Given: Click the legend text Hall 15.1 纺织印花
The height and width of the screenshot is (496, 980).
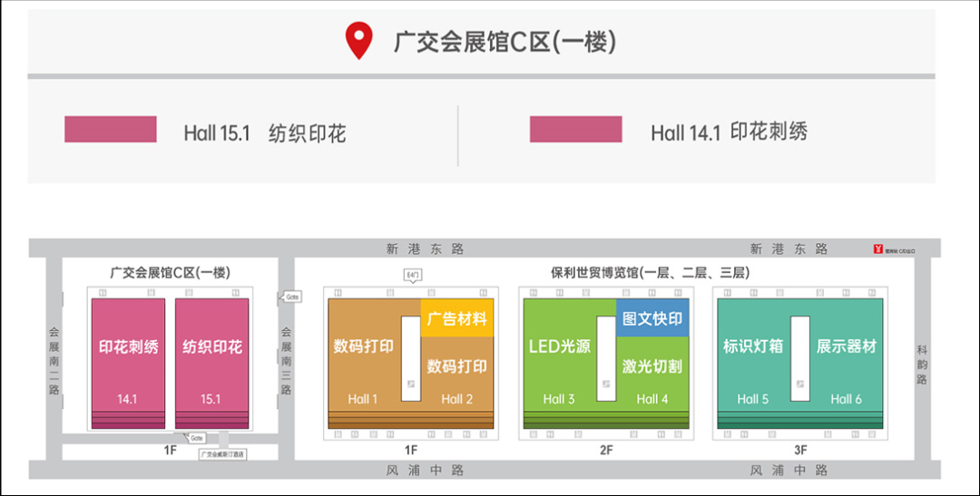Looking at the screenshot, I should [x=265, y=133].
